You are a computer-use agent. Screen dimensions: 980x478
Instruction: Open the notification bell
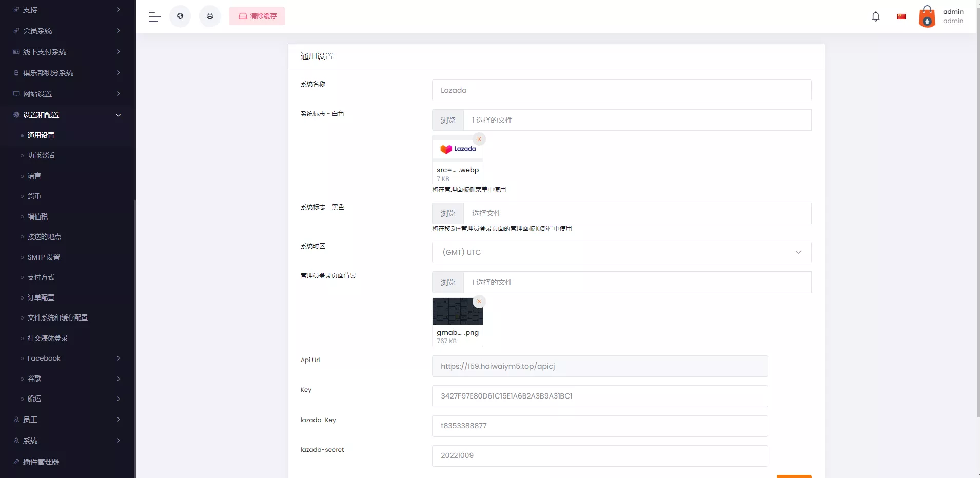[876, 16]
